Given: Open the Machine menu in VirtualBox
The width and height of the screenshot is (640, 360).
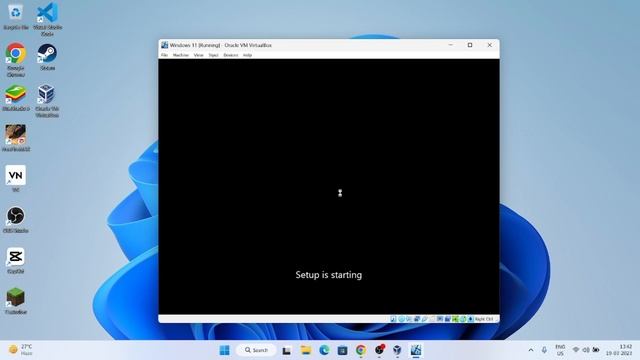Looking at the screenshot, I should click(x=180, y=55).
